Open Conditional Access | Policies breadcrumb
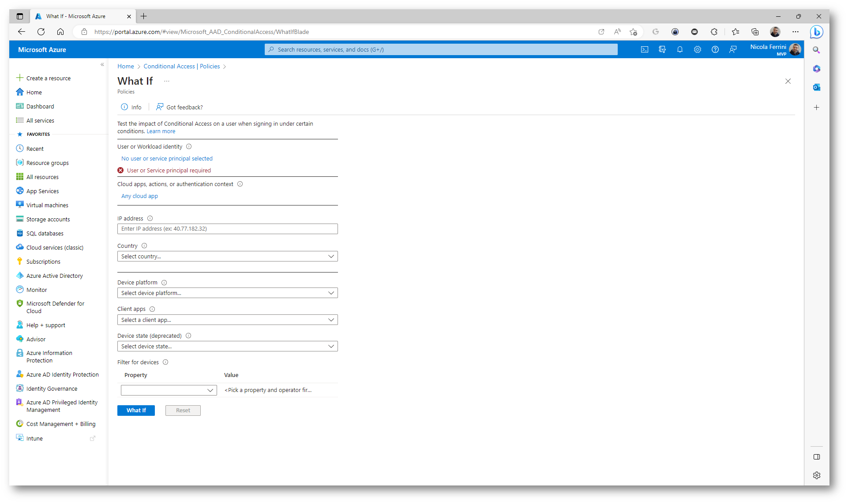This screenshot has height=504, width=848. pos(182,66)
